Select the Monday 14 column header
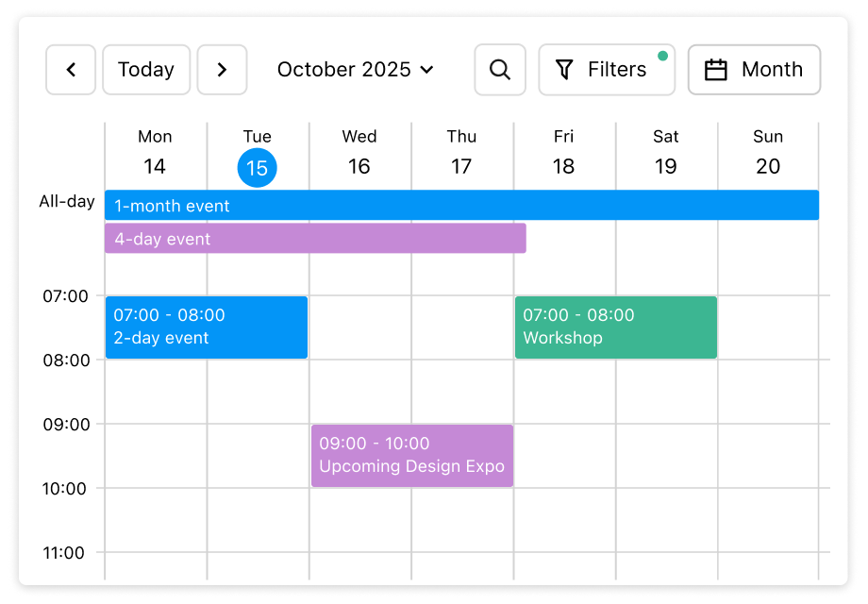 tap(155, 153)
